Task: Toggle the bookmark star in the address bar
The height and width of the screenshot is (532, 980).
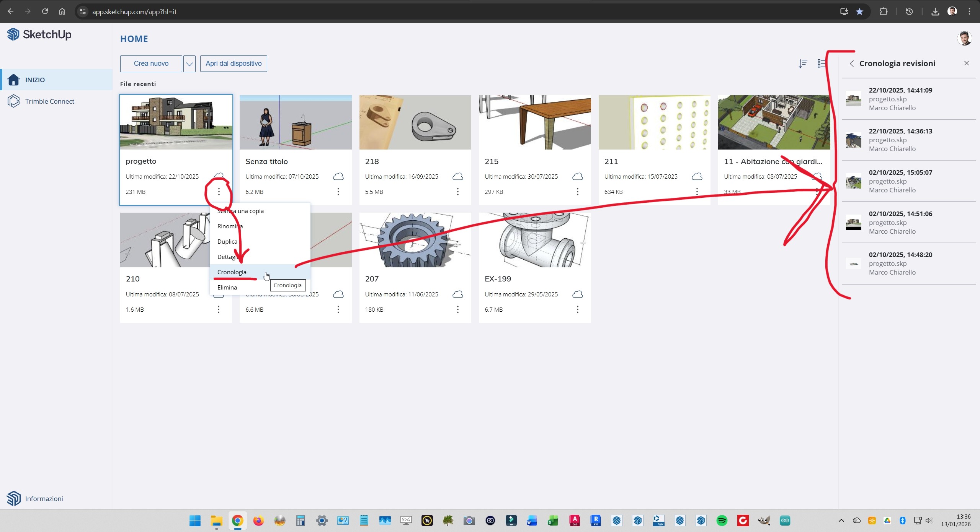Action: tap(860, 11)
